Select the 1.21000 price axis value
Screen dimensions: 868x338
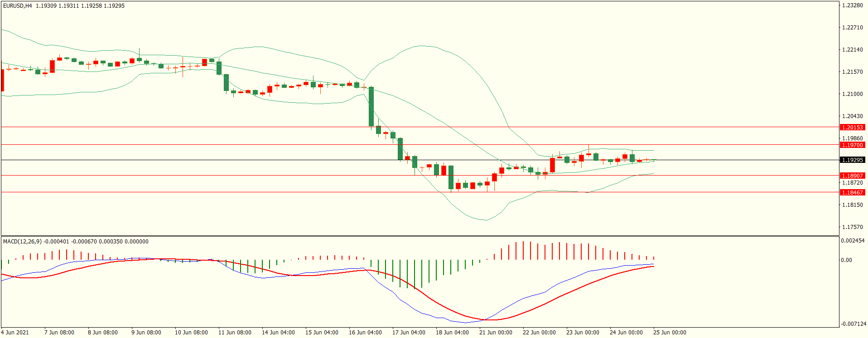pos(852,94)
